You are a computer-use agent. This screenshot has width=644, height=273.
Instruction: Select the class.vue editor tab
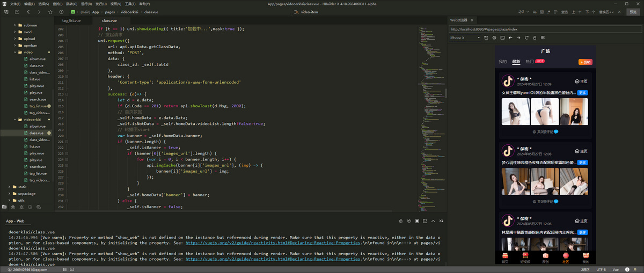click(109, 20)
